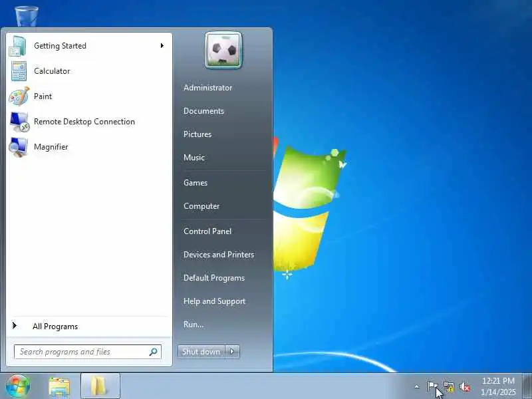Open the Paint palette icon
The image size is (532, 399).
tap(19, 96)
